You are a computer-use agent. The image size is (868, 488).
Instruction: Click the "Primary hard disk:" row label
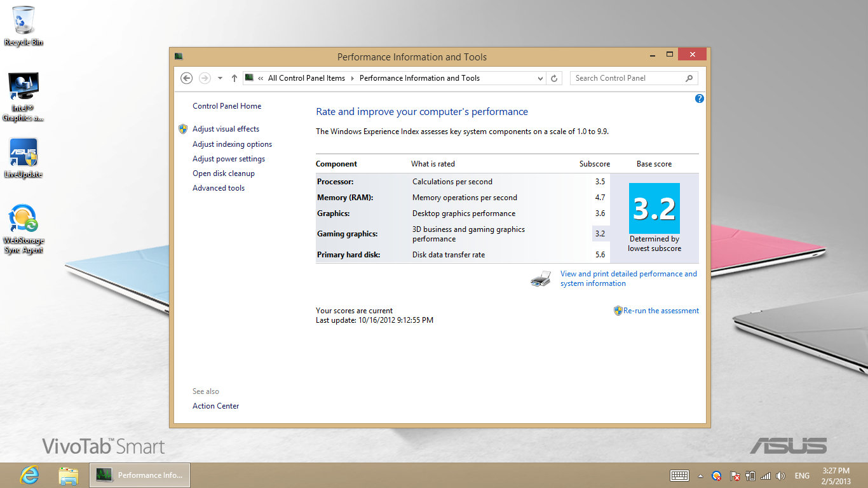pos(349,255)
